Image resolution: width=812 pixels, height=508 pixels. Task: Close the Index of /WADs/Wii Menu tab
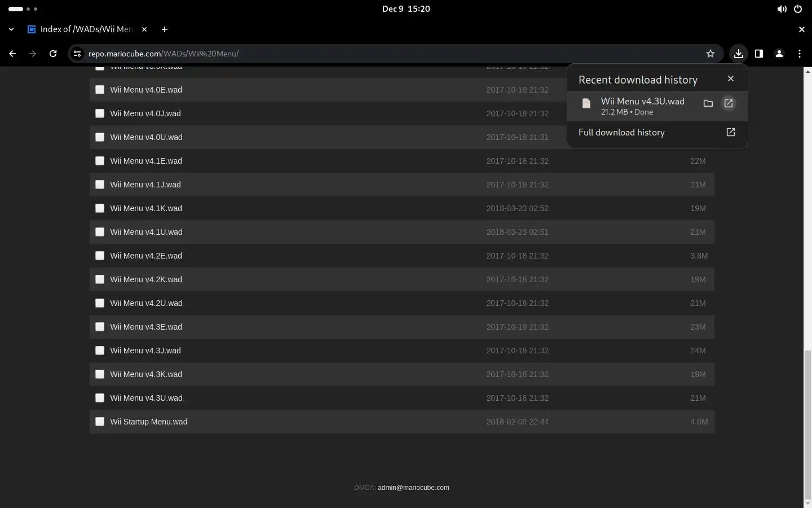click(144, 29)
